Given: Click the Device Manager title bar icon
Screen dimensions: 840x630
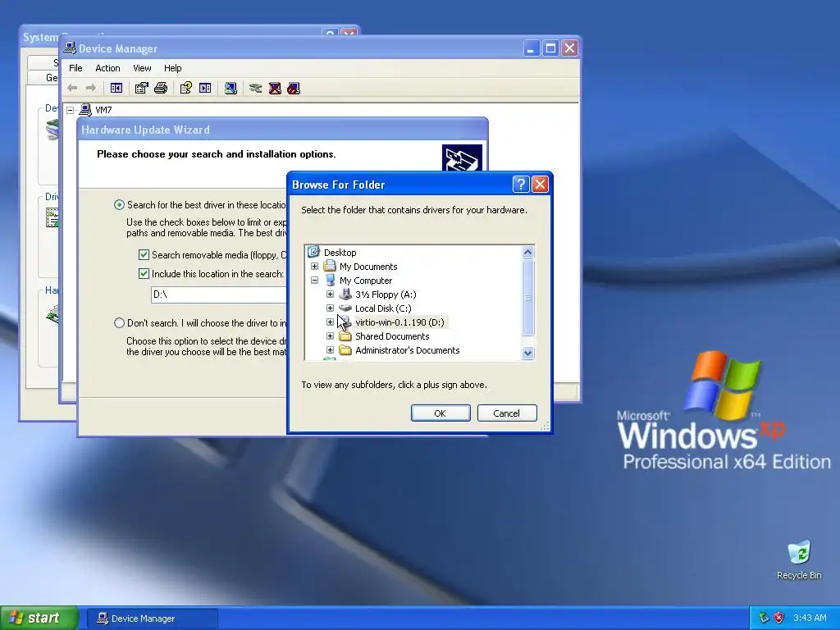Looking at the screenshot, I should 70,48.
